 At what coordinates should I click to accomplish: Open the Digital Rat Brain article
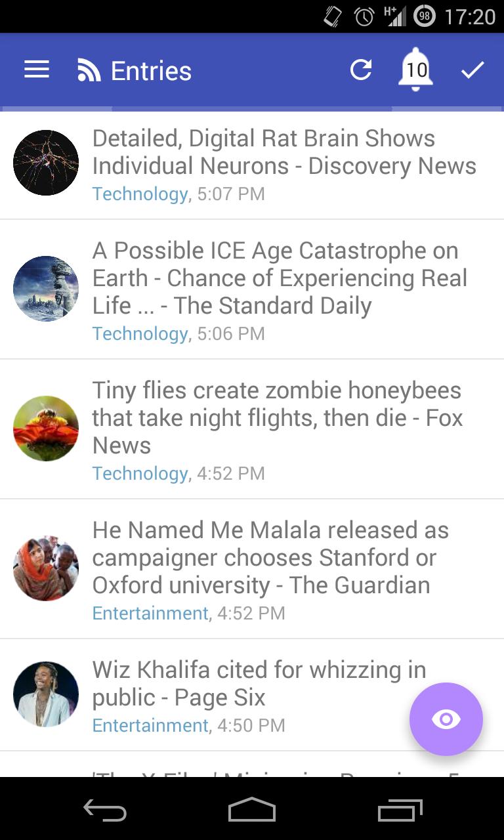[283, 152]
